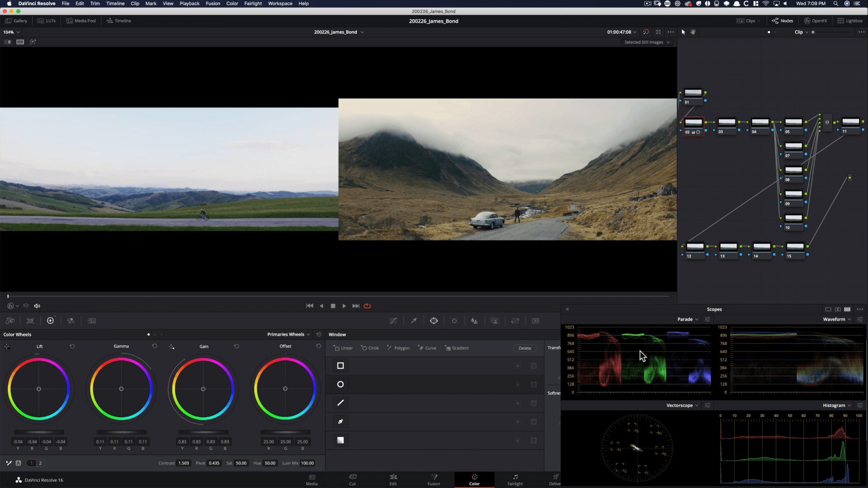This screenshot has height=488, width=868.
Task: Open the Curves palette icon
Action: [x=393, y=321]
